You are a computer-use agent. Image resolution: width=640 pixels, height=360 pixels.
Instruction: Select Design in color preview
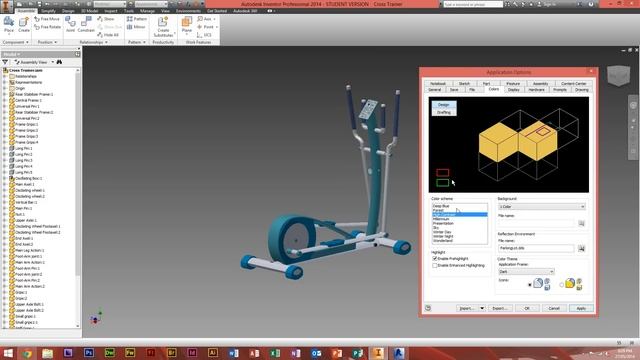coord(444,105)
